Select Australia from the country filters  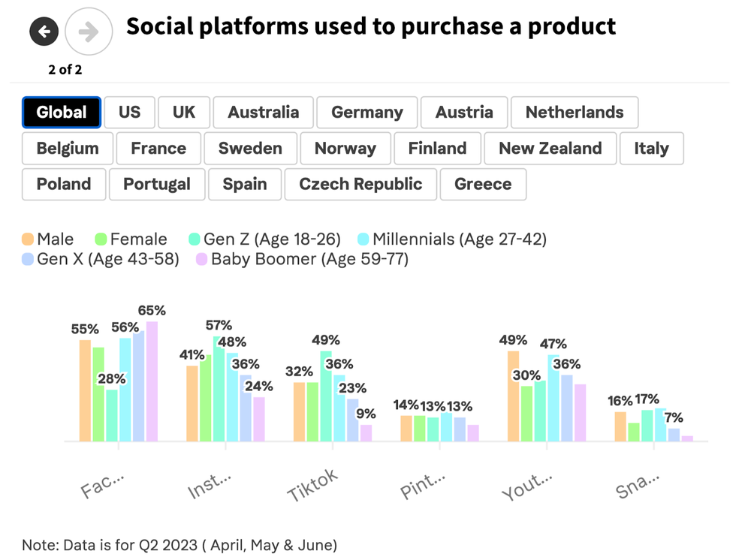coord(263,112)
